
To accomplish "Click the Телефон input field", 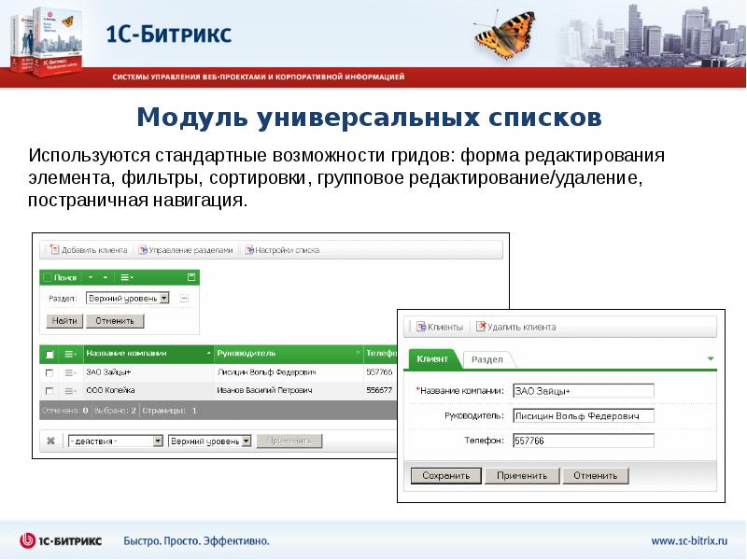I will [584, 441].
